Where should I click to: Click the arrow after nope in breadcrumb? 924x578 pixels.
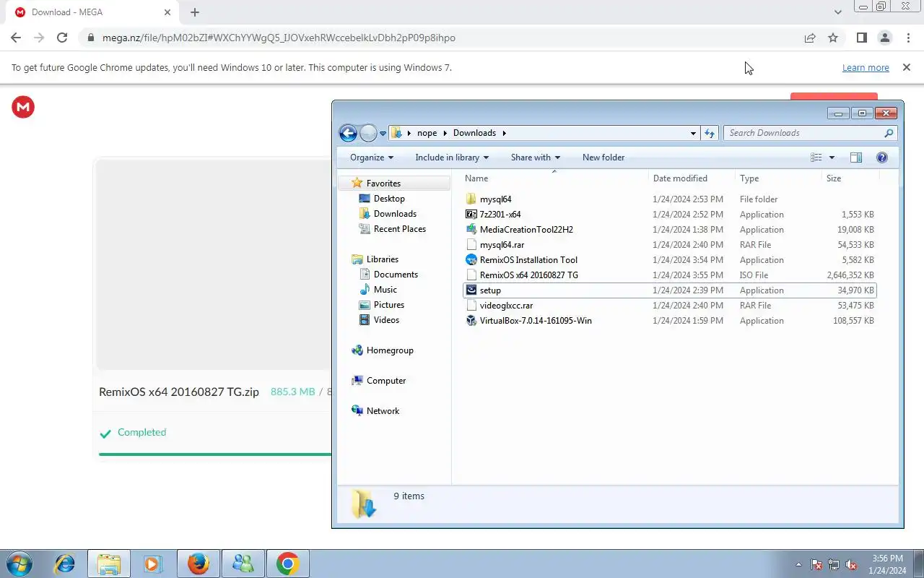pos(445,133)
